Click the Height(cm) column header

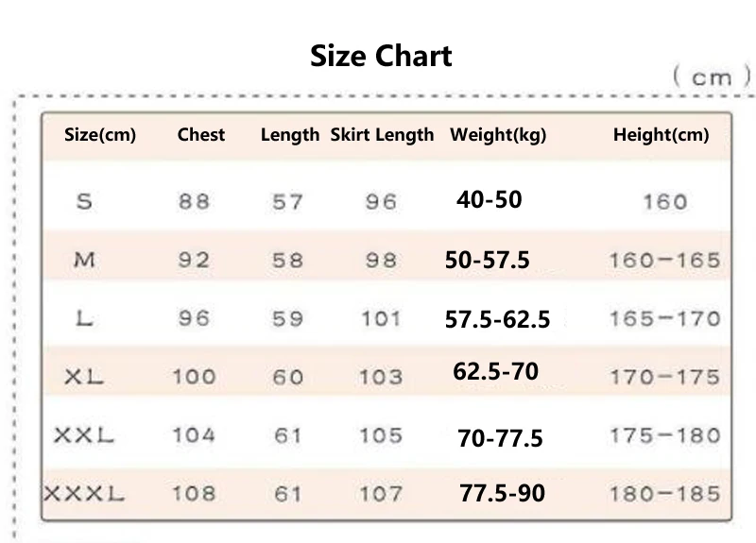point(661,135)
